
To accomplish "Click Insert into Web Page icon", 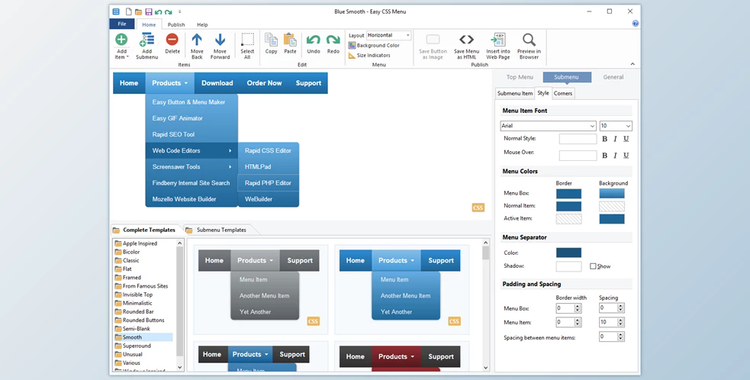I will 498,40.
